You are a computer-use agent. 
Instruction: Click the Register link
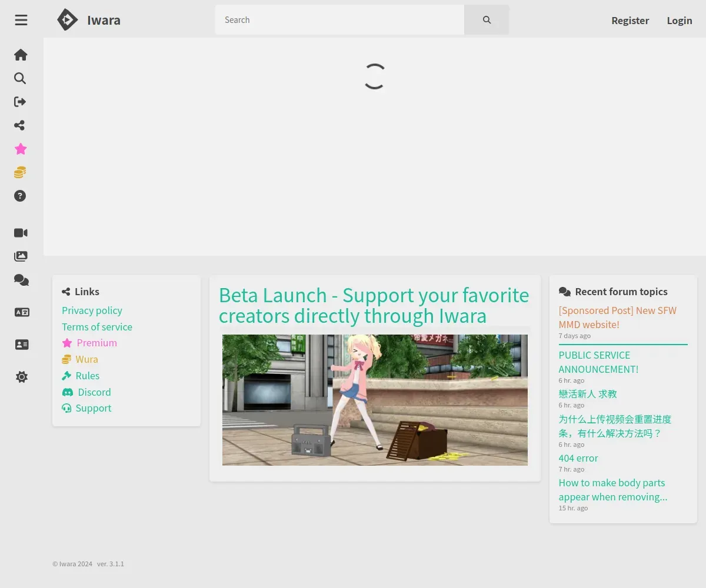point(630,21)
